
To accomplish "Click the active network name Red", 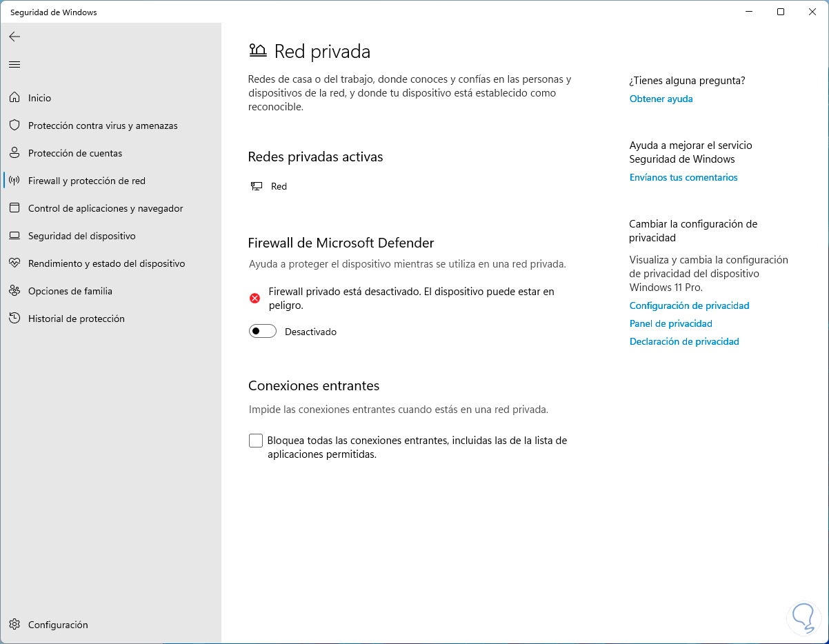I will (x=279, y=186).
